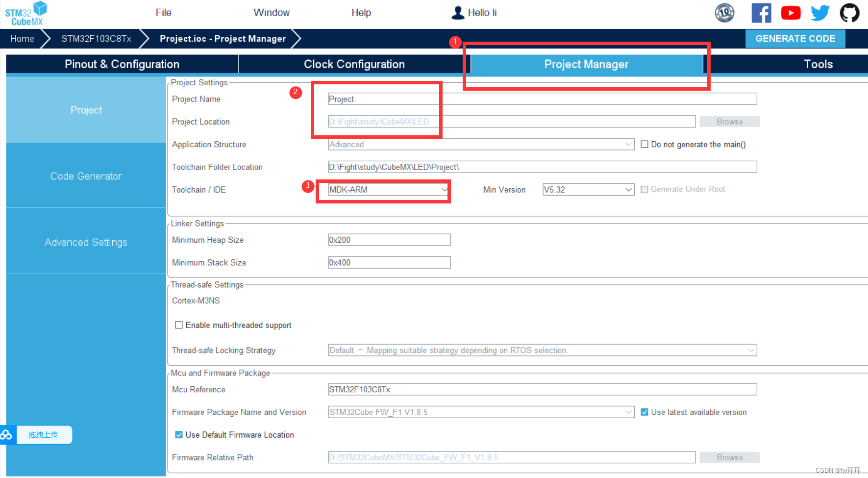Viewport: 868px width, 478px height.
Task: Select STM32F103C8Tx breadcrumb
Action: click(x=96, y=39)
